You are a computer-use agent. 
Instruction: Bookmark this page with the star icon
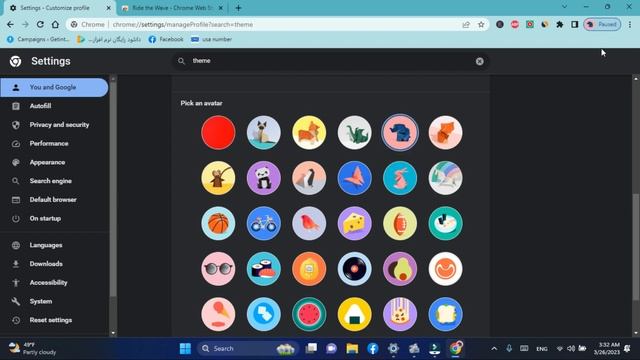pyautogui.click(x=481, y=24)
